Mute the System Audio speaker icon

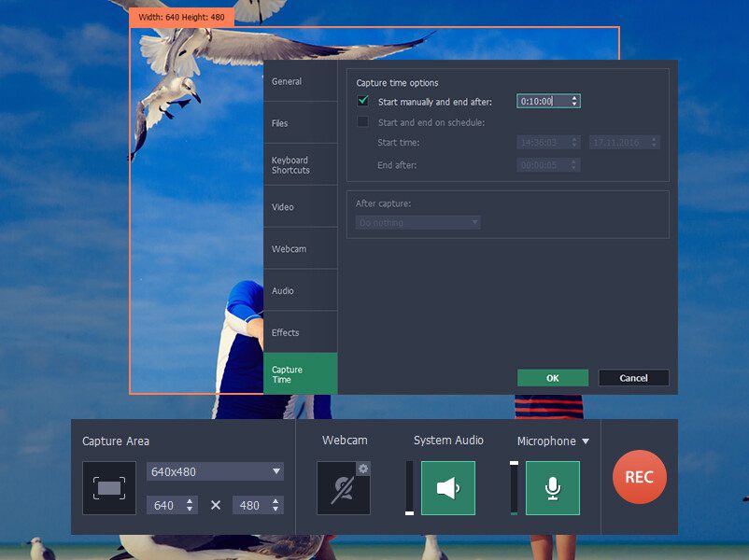449,487
